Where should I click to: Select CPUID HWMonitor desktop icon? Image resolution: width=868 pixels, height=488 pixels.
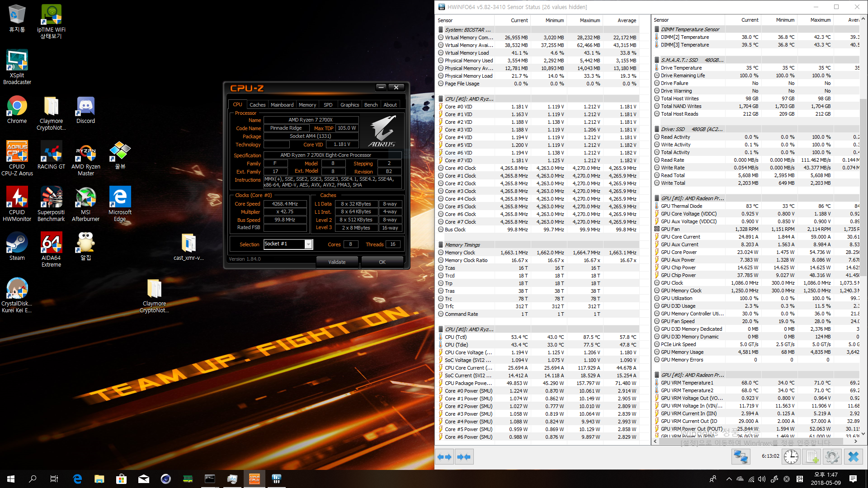pos(17,204)
